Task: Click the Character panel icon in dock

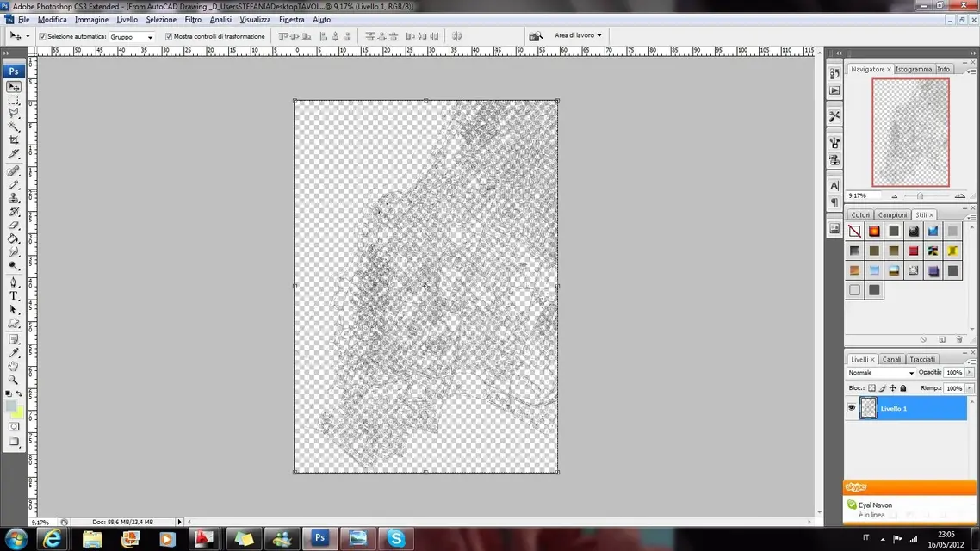Action: [x=834, y=186]
